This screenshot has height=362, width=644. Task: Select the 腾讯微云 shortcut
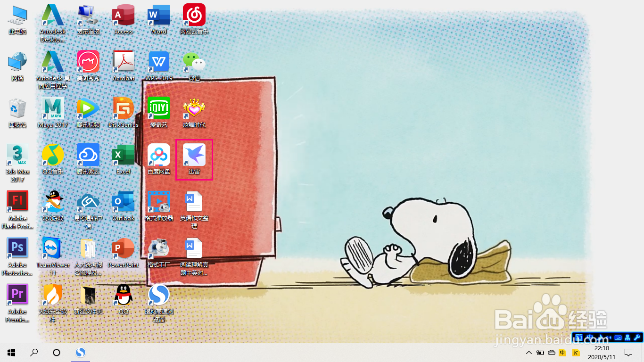coord(88,160)
